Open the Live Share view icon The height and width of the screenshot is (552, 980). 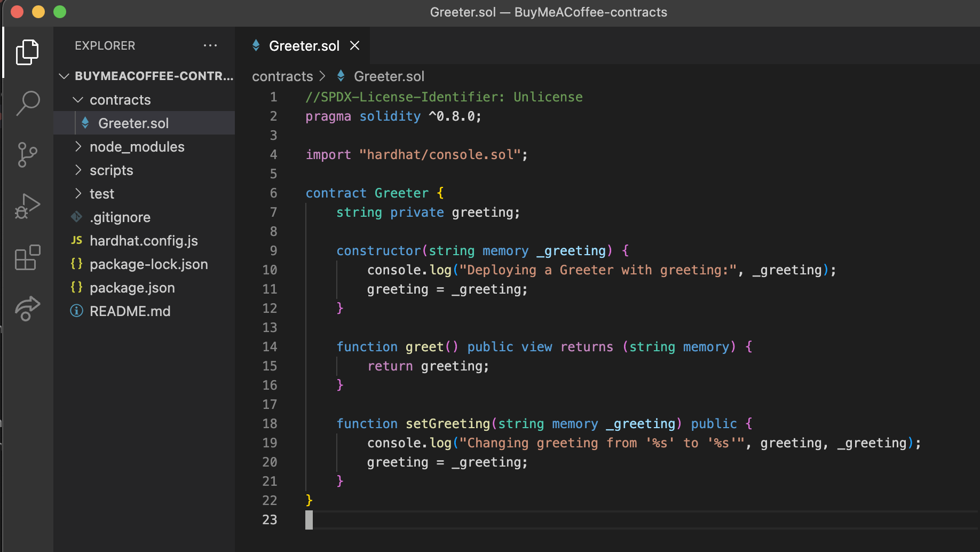(x=27, y=309)
